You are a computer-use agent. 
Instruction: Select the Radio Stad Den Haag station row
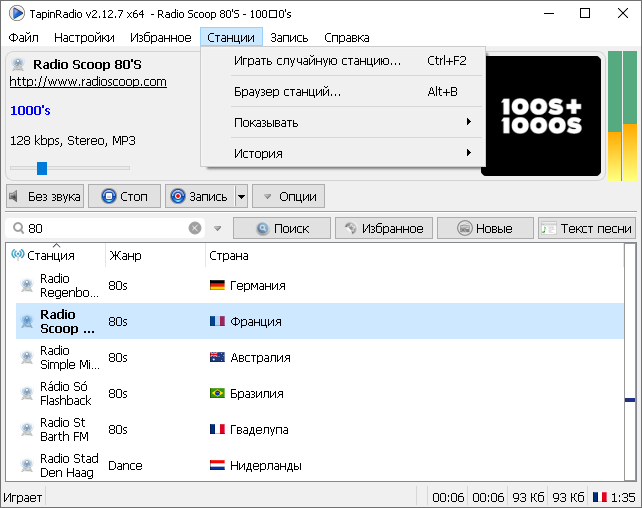(x=320, y=465)
